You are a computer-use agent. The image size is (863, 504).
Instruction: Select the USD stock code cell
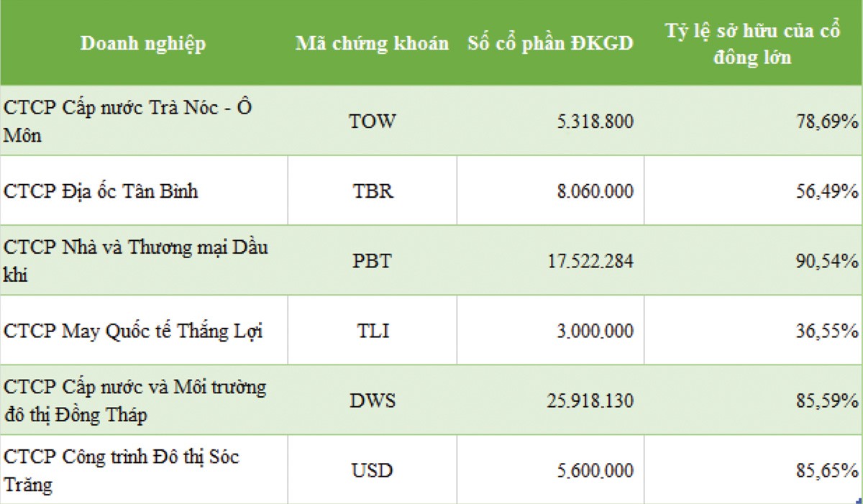(x=372, y=469)
